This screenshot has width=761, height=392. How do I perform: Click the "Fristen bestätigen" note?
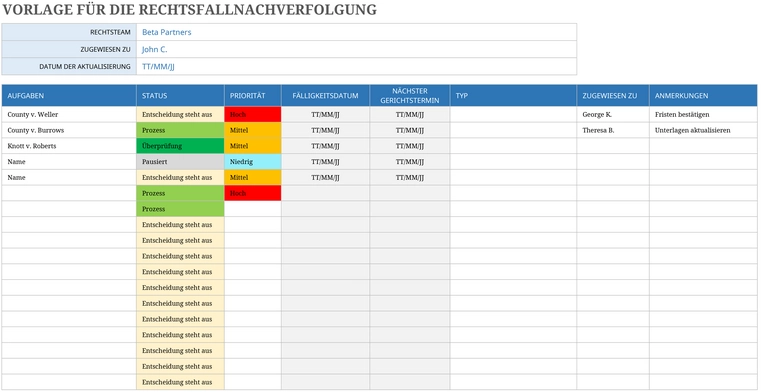(x=703, y=114)
